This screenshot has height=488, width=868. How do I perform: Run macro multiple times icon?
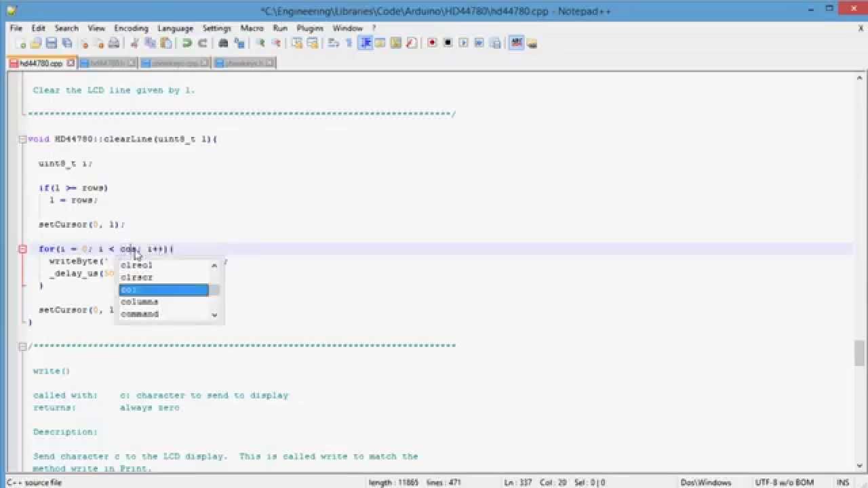(x=479, y=43)
